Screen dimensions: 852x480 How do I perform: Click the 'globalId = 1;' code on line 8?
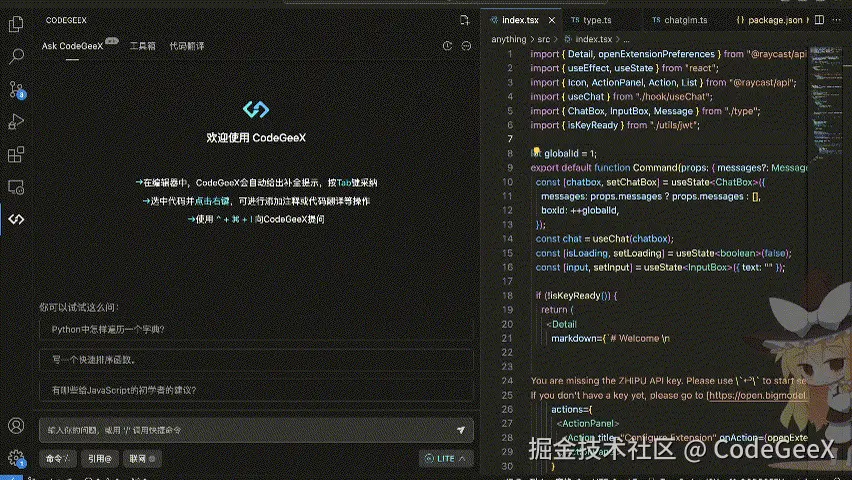pos(570,153)
